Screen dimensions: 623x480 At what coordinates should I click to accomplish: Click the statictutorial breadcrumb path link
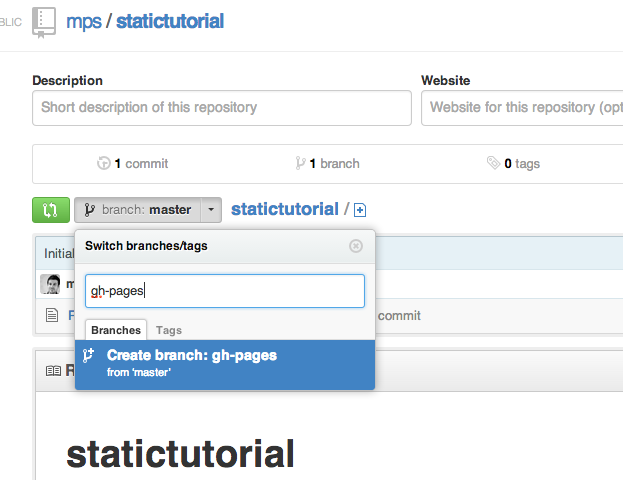click(x=284, y=209)
